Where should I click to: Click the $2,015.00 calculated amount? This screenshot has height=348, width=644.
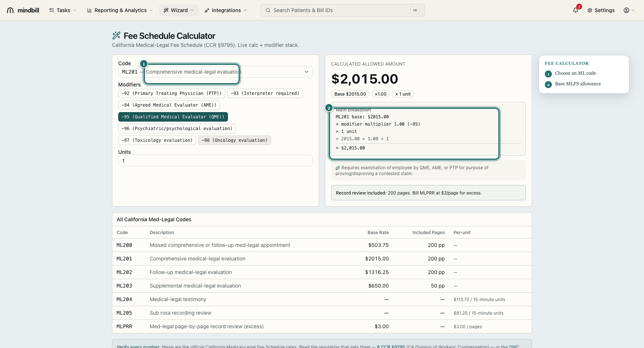364,79
